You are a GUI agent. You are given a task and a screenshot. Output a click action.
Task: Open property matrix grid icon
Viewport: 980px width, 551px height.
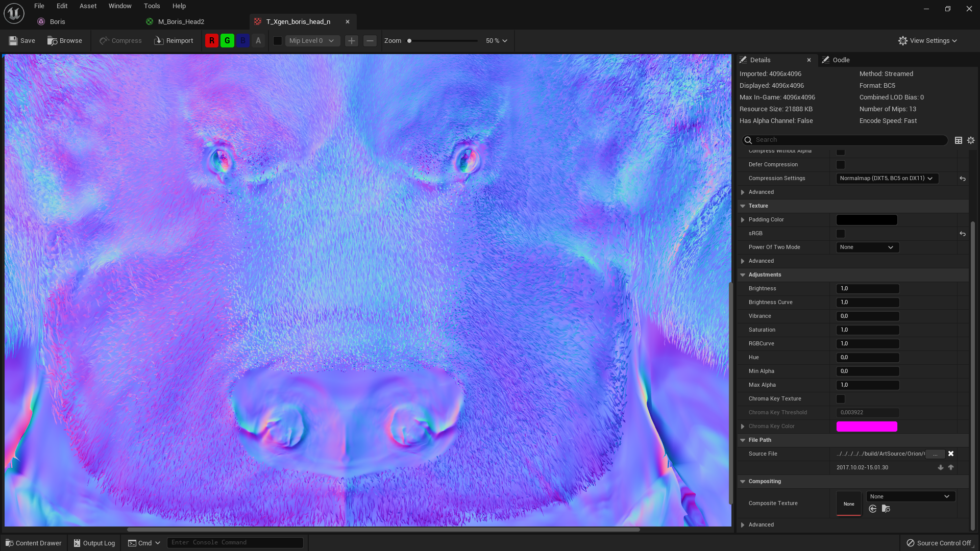pos(959,140)
